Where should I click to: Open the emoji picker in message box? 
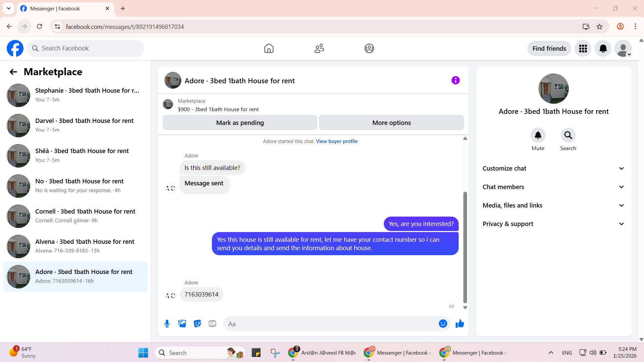pos(443,324)
